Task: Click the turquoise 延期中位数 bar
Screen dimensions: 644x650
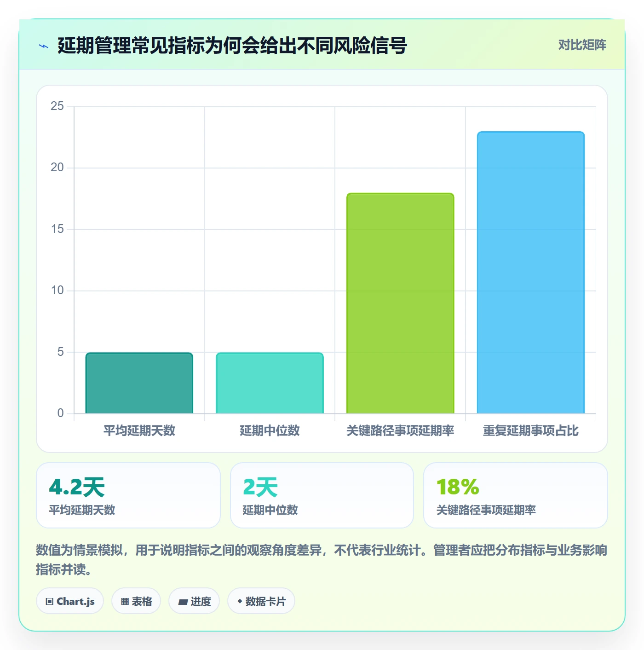Action: click(270, 383)
